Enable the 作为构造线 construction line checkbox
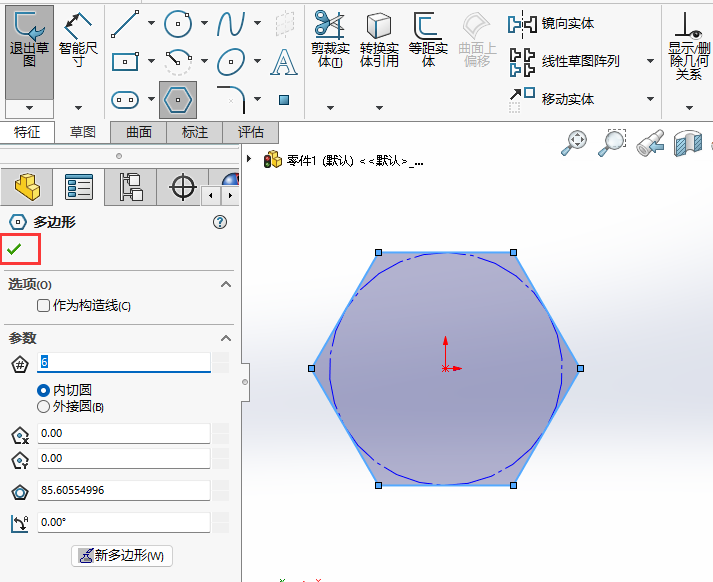713x582 pixels. click(43, 306)
